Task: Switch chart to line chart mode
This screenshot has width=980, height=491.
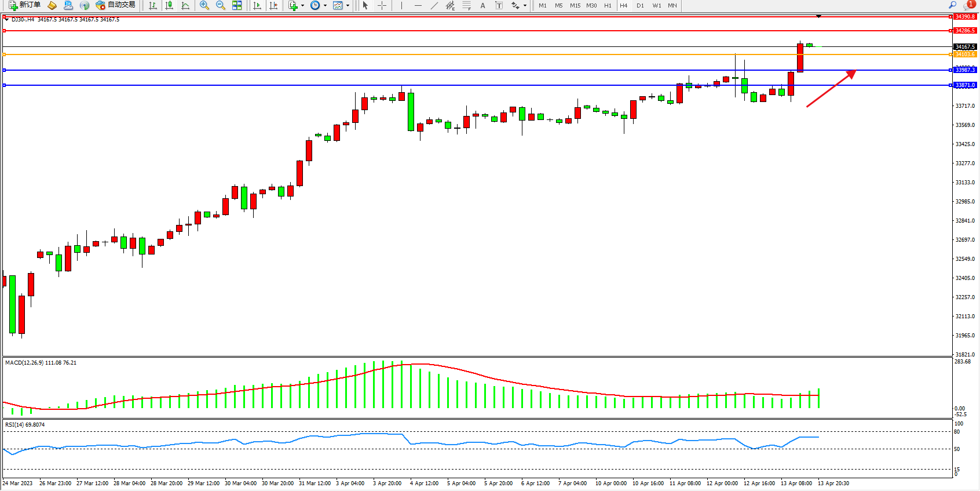Action: pos(185,5)
